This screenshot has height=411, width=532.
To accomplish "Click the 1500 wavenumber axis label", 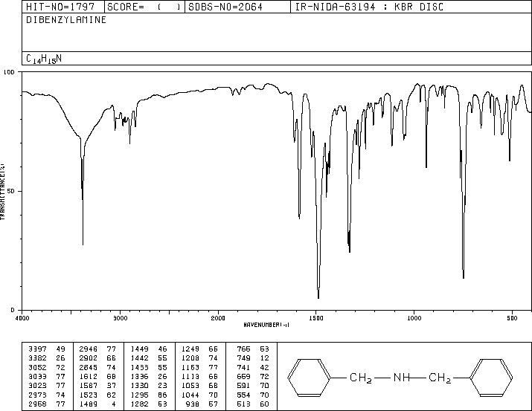I will 316,318.
